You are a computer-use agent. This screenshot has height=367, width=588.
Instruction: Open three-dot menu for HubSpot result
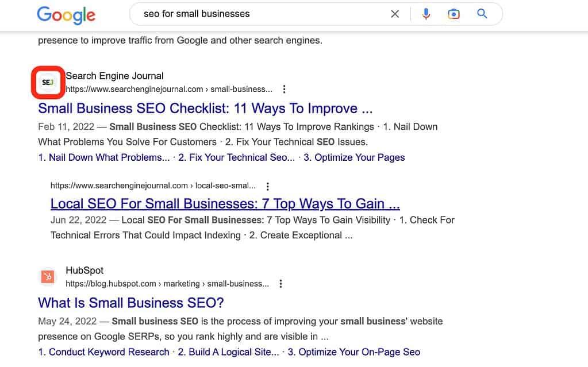(280, 284)
